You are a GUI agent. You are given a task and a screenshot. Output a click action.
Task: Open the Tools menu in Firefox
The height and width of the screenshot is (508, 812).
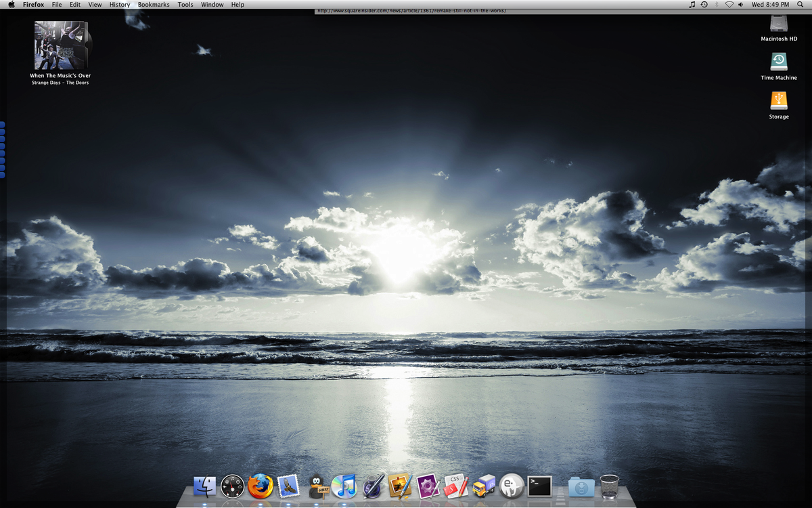tap(185, 5)
